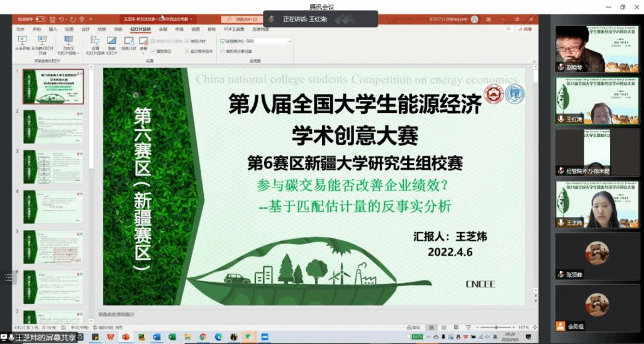Select 会务组 participant tile
The width and height of the screenshot is (644, 344).
(x=597, y=308)
